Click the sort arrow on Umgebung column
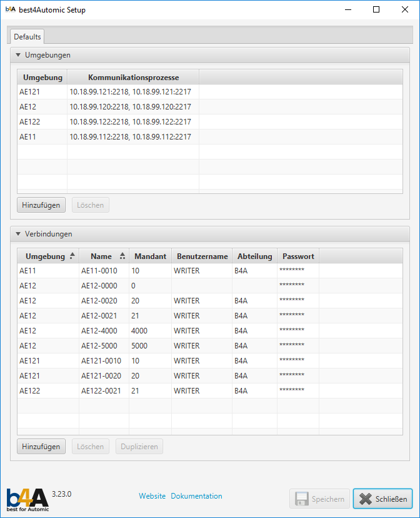This screenshot has height=518, width=420. (x=72, y=256)
